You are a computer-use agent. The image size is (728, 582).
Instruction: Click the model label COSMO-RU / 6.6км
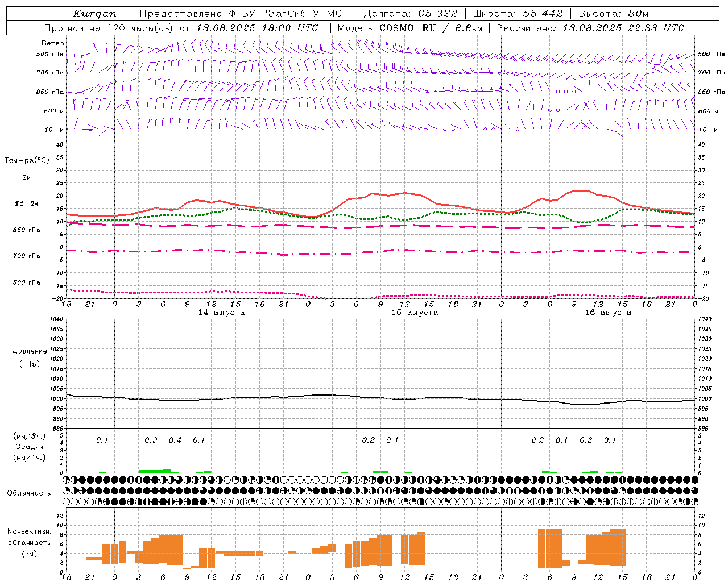[431, 28]
